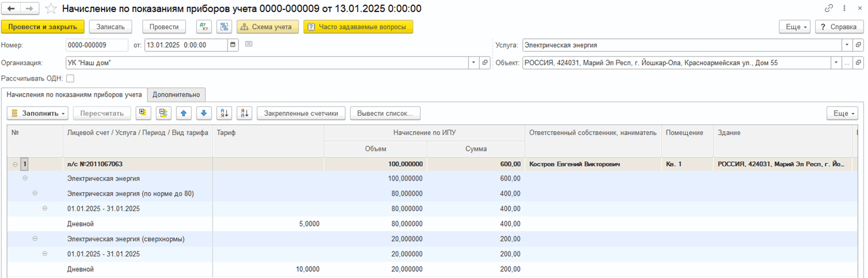
Task: Switch to the Дополнительно tab
Action: click(176, 95)
